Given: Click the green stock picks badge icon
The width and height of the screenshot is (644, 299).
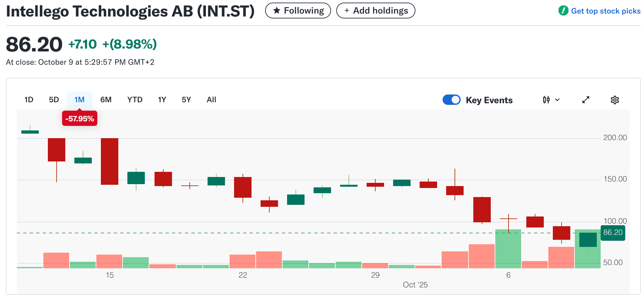Looking at the screenshot, I should click(563, 11).
